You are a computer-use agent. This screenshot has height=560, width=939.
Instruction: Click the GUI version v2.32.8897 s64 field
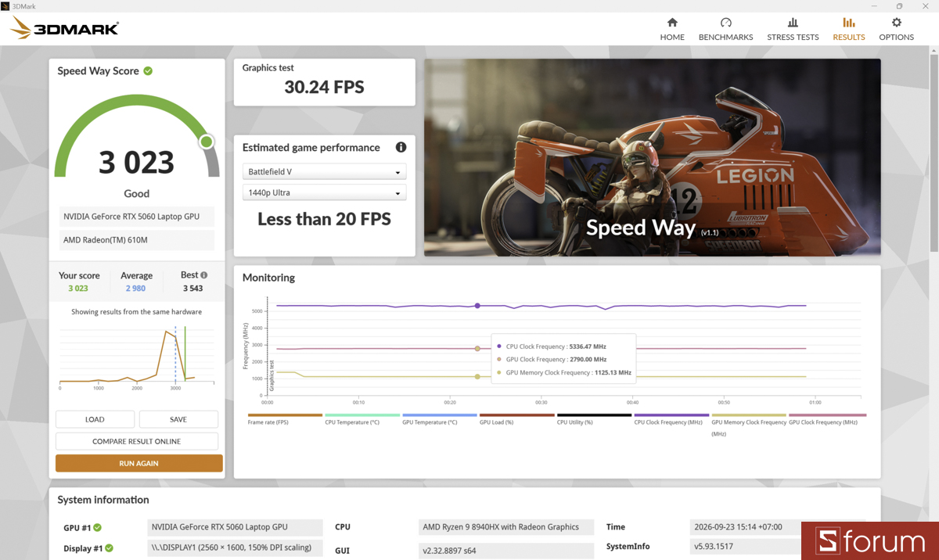click(507, 551)
